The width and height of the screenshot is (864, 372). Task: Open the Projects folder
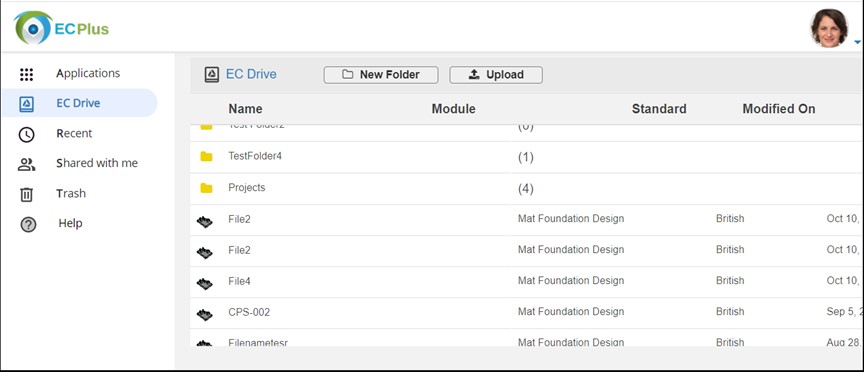click(246, 187)
